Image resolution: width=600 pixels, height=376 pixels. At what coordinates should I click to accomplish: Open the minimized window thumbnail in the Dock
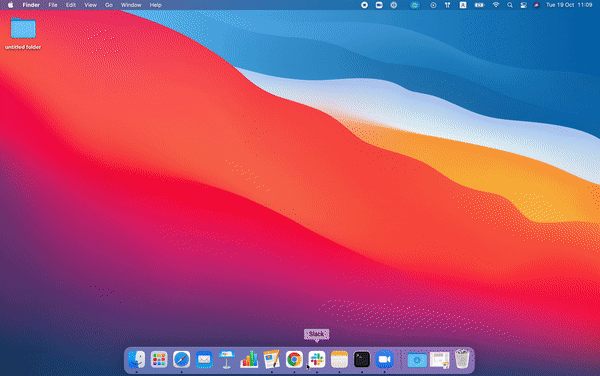[440, 360]
